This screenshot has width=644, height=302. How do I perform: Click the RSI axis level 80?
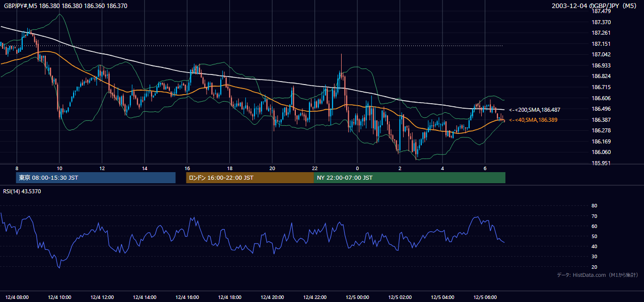click(x=594, y=206)
